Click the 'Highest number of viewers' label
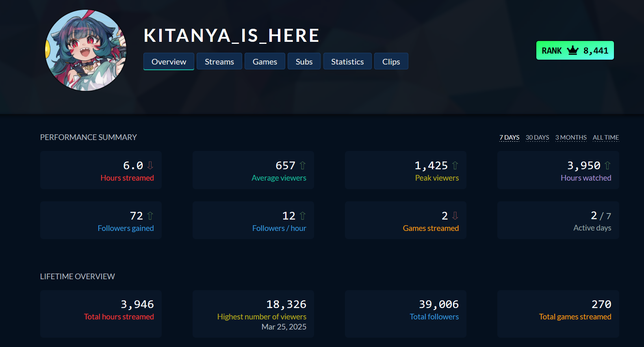 point(262,317)
